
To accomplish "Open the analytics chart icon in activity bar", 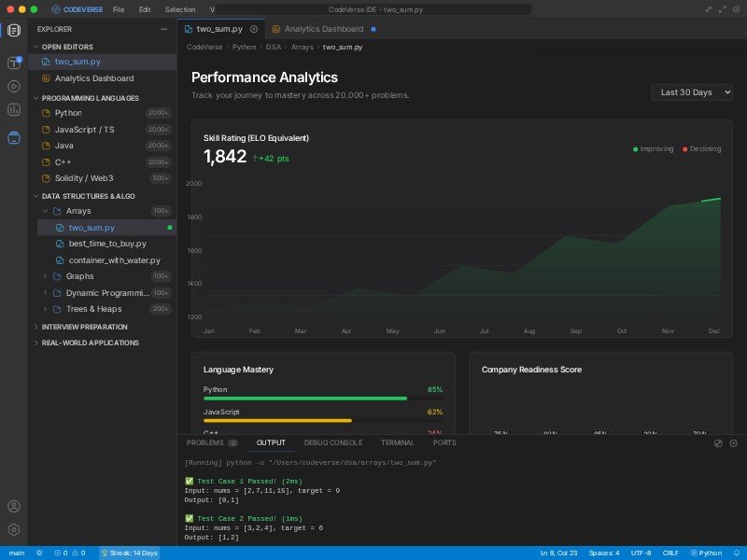I will (14, 110).
